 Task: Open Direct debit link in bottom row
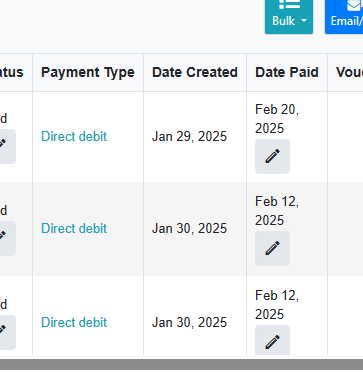click(74, 322)
